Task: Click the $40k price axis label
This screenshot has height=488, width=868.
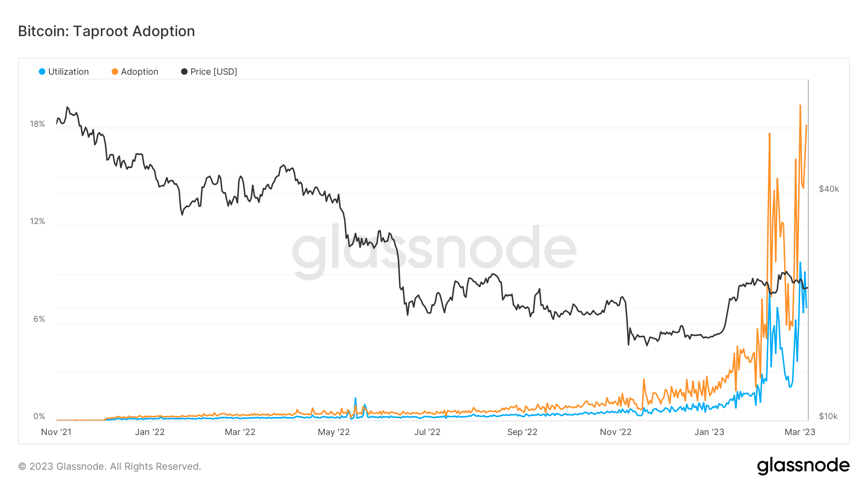Action: (x=829, y=189)
